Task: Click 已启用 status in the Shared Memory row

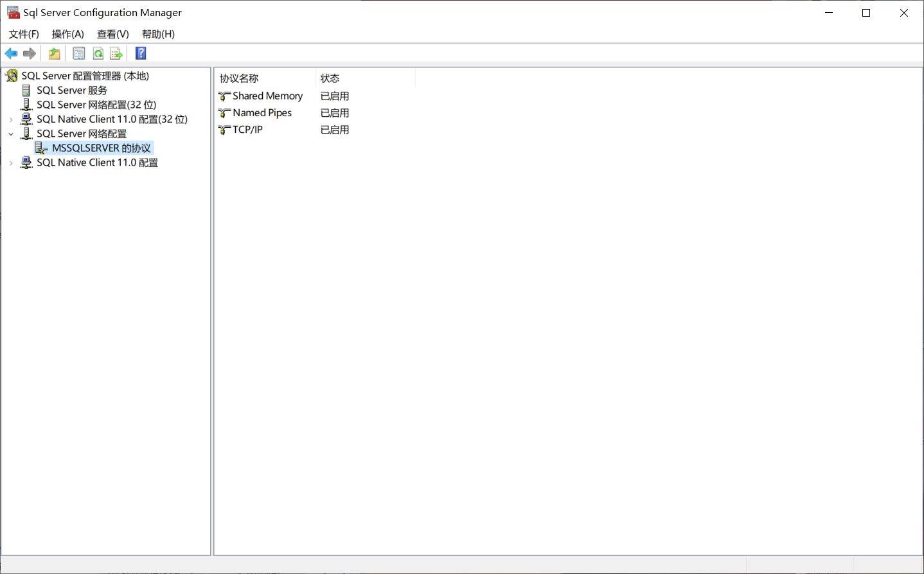Action: tap(335, 96)
